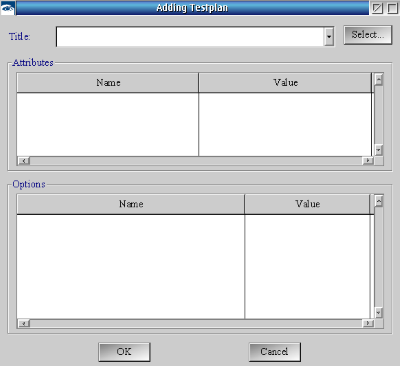Dismiss dialog with Cancel button

275,352
